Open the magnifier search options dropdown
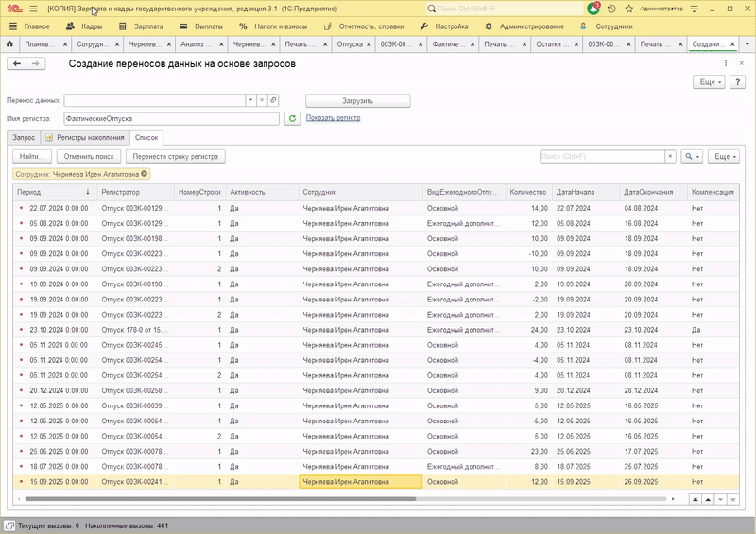 coord(692,156)
